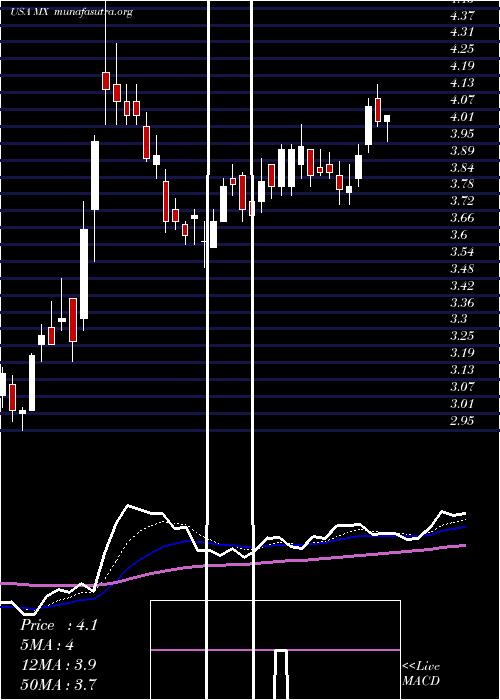Click the 4.19 price axis label
Viewport: 500px width, 700px height.
(x=462, y=66)
